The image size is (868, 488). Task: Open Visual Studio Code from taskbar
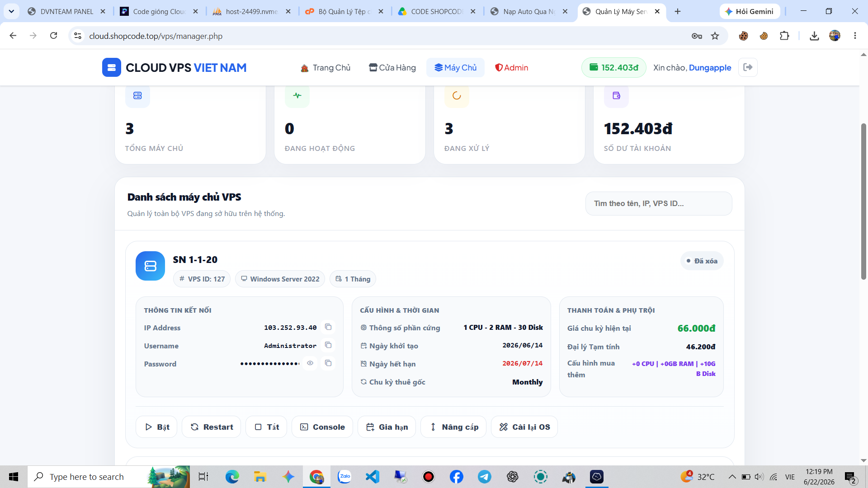[373, 477]
